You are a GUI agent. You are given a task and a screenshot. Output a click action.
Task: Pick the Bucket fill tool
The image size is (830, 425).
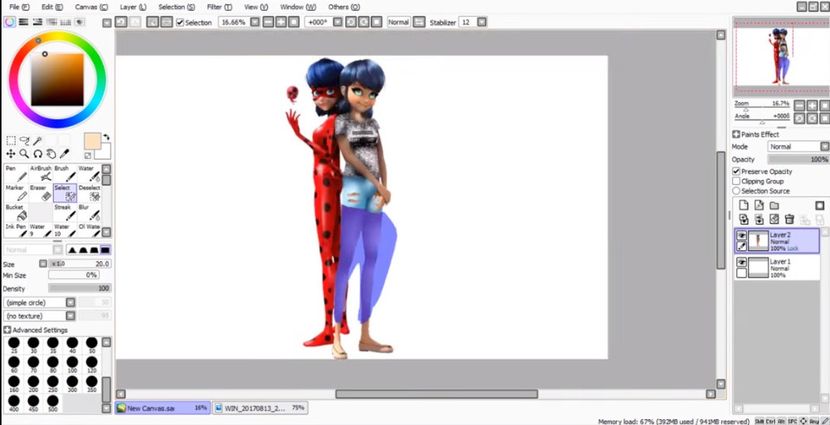pyautogui.click(x=16, y=212)
